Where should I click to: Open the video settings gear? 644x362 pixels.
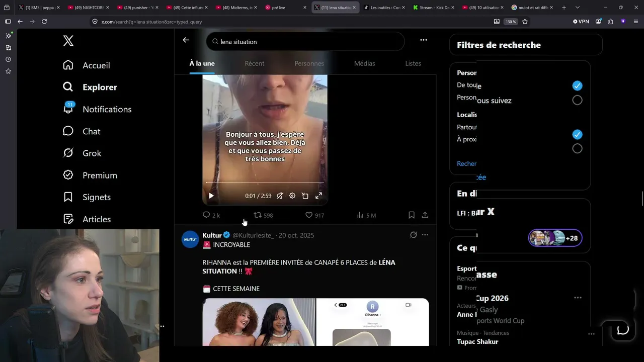(x=292, y=196)
